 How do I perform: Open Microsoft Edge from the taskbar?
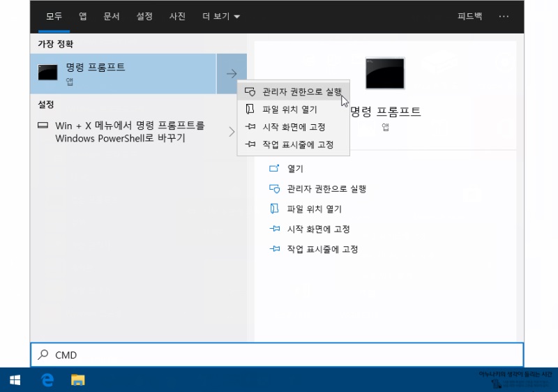[47, 380]
